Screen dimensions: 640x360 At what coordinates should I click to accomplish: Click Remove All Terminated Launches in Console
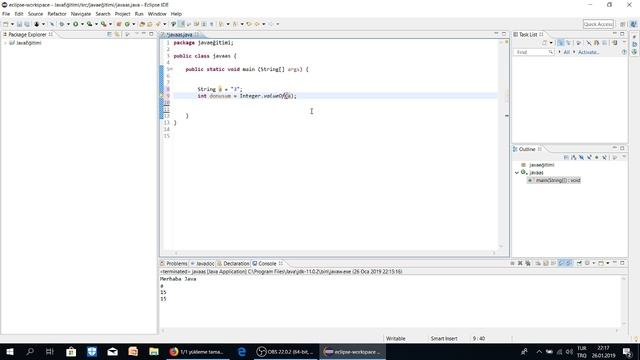pyautogui.click(x=528, y=263)
